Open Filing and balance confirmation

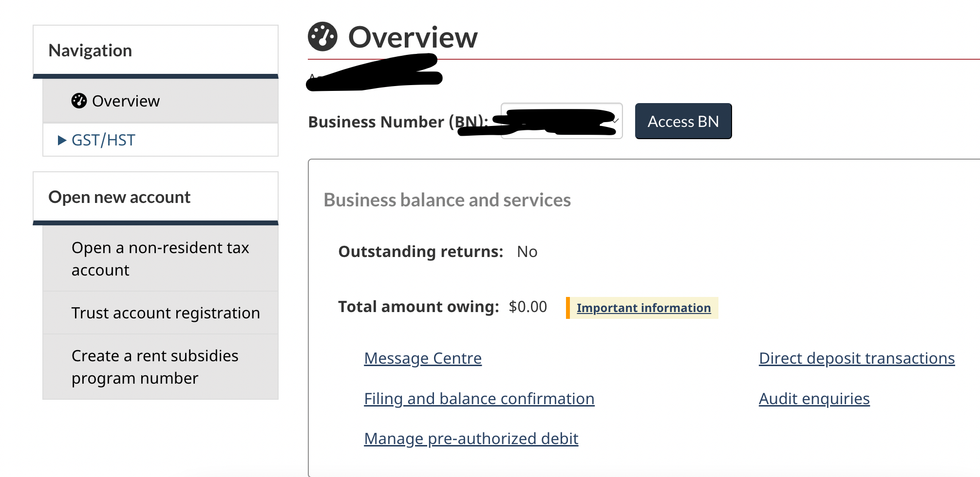pos(479,399)
